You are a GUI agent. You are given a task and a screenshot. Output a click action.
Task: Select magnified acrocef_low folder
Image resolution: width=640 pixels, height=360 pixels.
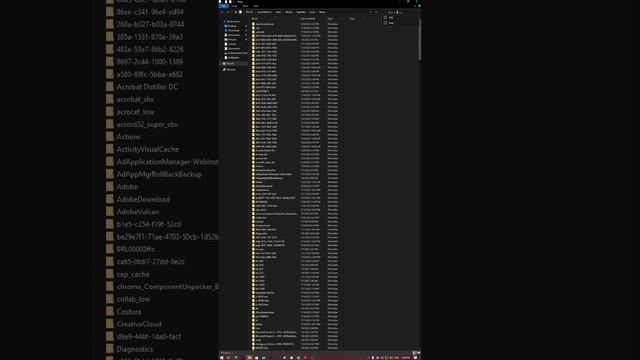[x=136, y=112]
